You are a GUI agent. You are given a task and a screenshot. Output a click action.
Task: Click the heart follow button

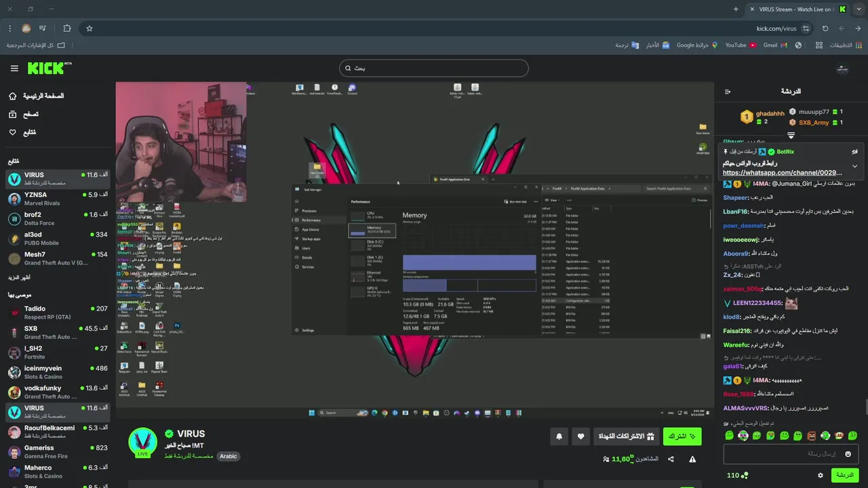point(580,437)
